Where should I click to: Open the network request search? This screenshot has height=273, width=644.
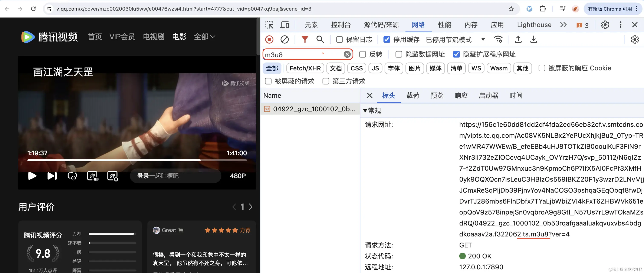320,39
